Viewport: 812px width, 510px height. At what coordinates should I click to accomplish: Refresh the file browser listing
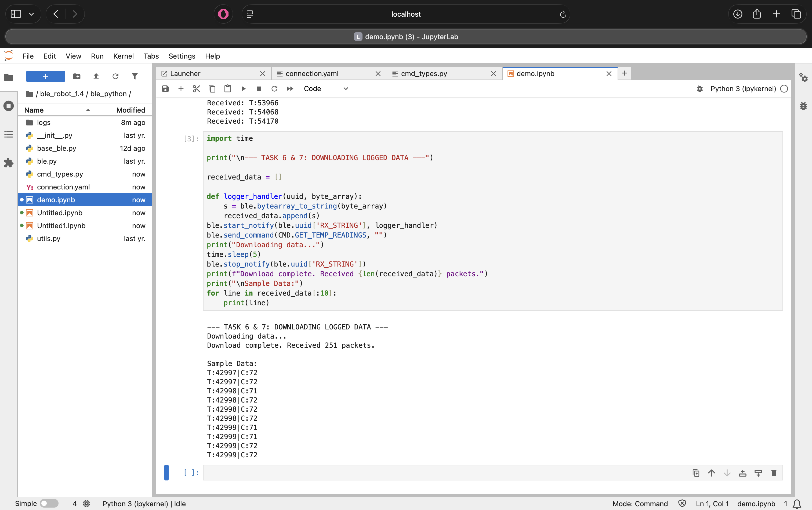[116, 76]
